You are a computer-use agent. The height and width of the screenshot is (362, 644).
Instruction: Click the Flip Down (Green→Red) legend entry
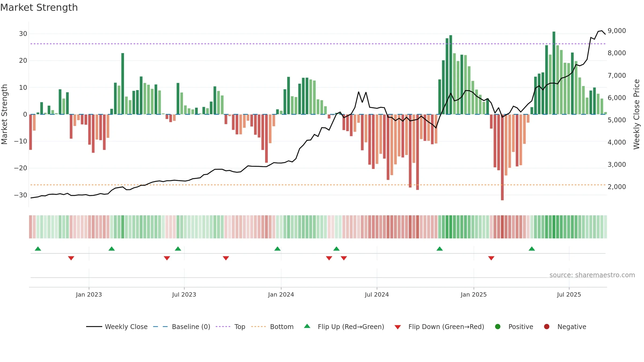440,327
